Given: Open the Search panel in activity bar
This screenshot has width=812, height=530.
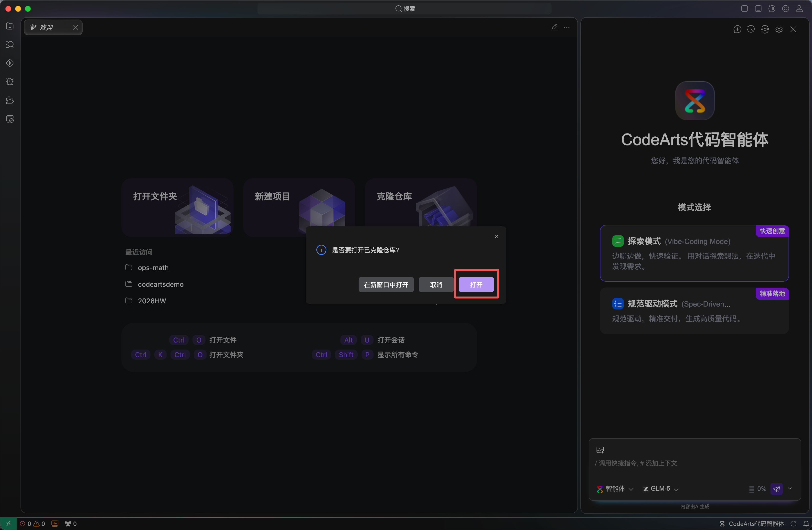Looking at the screenshot, I should [x=10, y=45].
